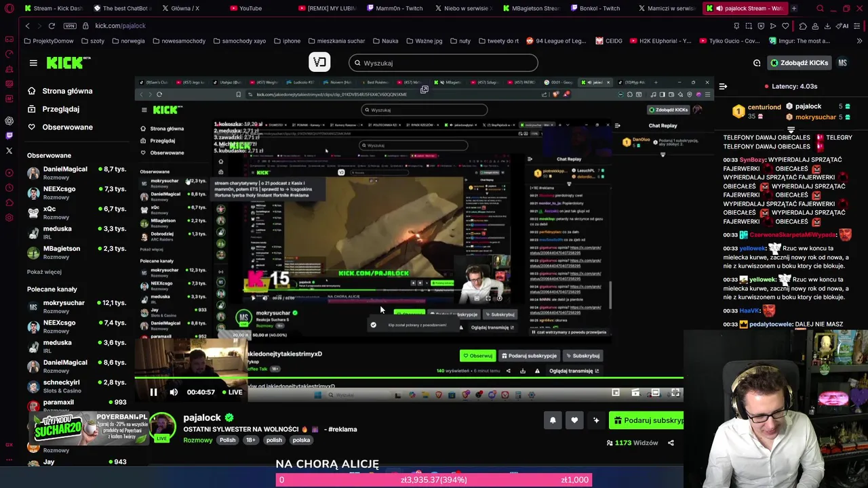Open the xQc channel
The width and height of the screenshot is (868, 488).
tap(77, 212)
